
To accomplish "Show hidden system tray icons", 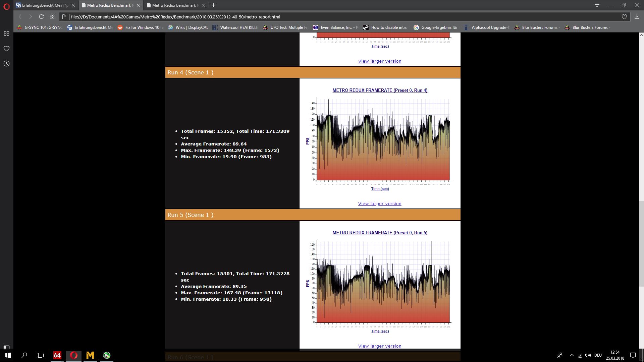I will (572, 355).
